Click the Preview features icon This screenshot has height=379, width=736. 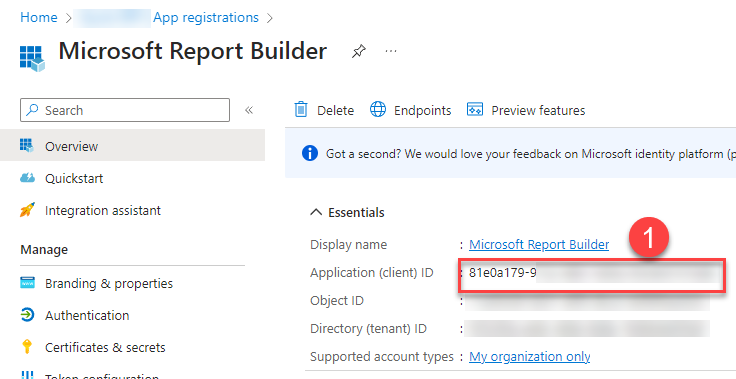tap(475, 109)
